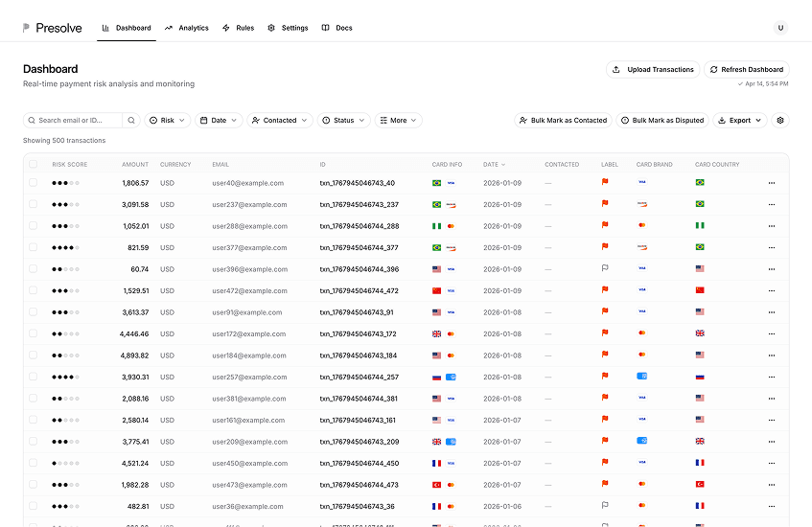Click email user209@example.com

click(249, 442)
